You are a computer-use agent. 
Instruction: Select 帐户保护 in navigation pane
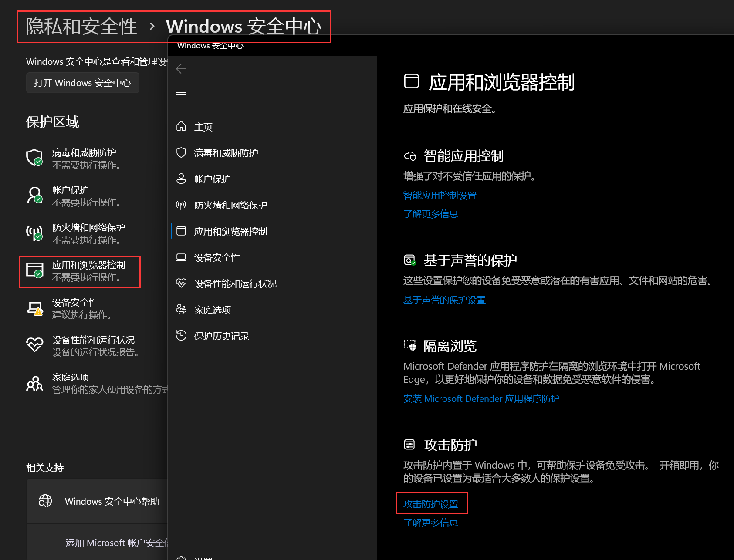(x=273, y=179)
